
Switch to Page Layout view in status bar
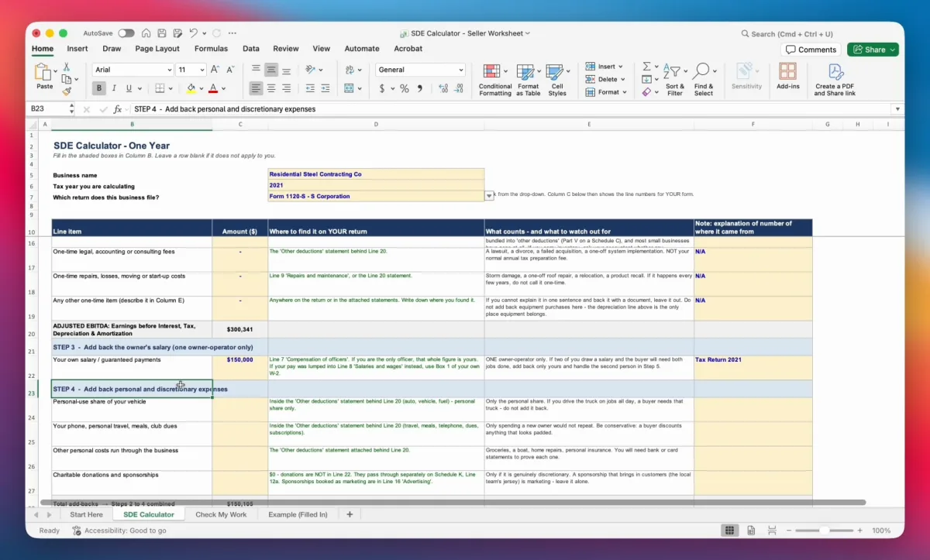click(751, 531)
